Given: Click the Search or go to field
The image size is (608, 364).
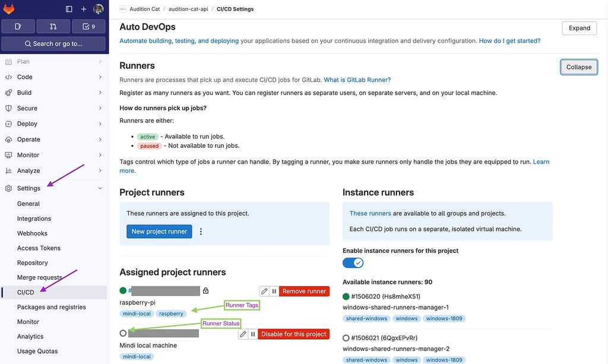Looking at the screenshot, I should 53,43.
